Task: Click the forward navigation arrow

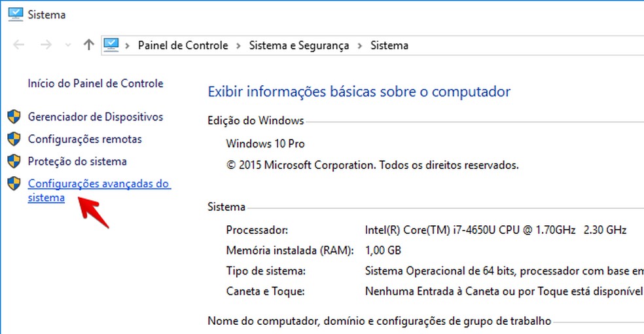Action: click(x=46, y=45)
